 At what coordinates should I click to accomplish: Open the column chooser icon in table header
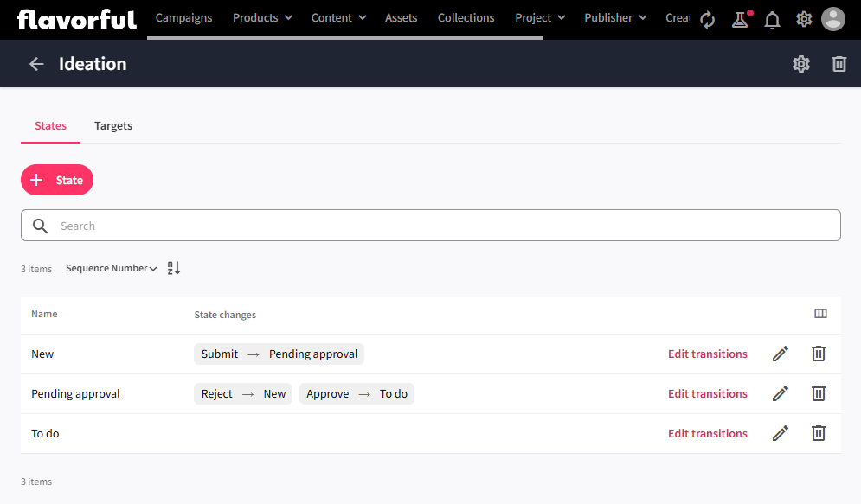820,314
